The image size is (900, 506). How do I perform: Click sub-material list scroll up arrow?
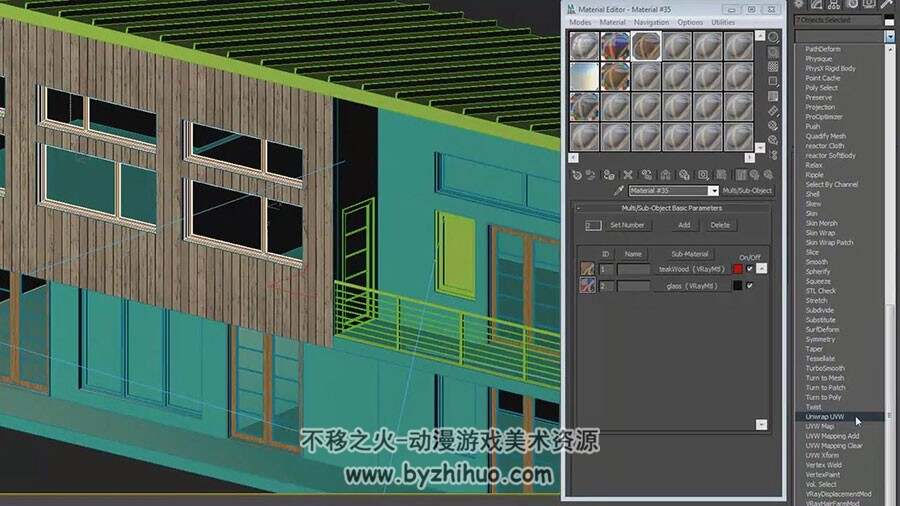click(x=761, y=268)
